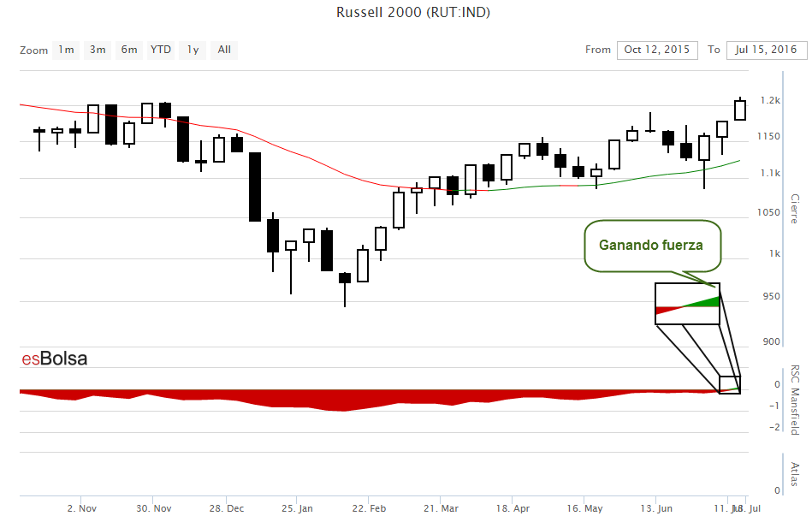This screenshot has height=522, width=812.
Task: Click the magnified RSC inset box
Action: click(x=687, y=304)
